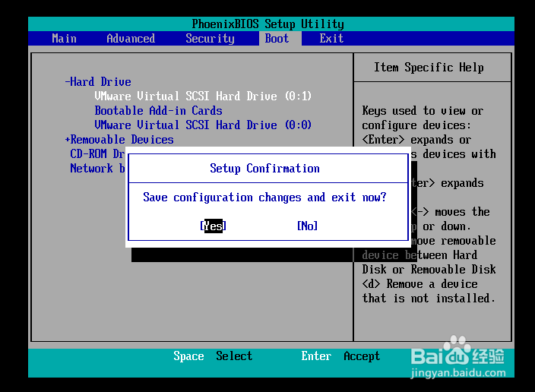Select VMware Virtual SCSI Hard Drive (0:1)
Screen dimensions: 535x392
[x=203, y=96]
